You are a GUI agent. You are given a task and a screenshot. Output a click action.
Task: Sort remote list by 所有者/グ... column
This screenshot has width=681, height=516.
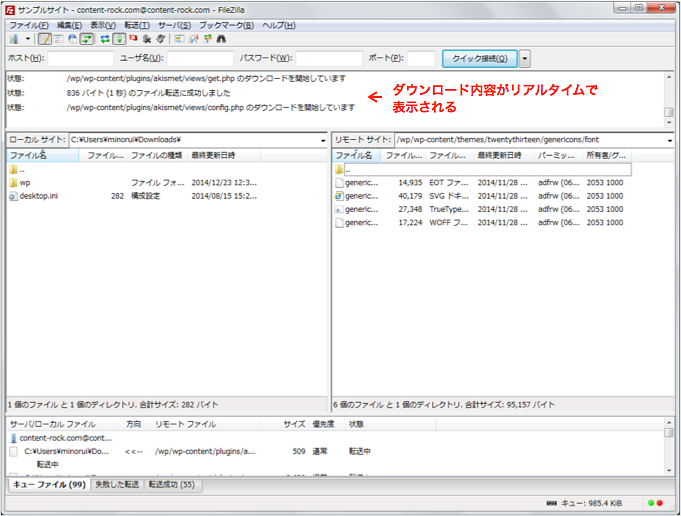point(606,155)
